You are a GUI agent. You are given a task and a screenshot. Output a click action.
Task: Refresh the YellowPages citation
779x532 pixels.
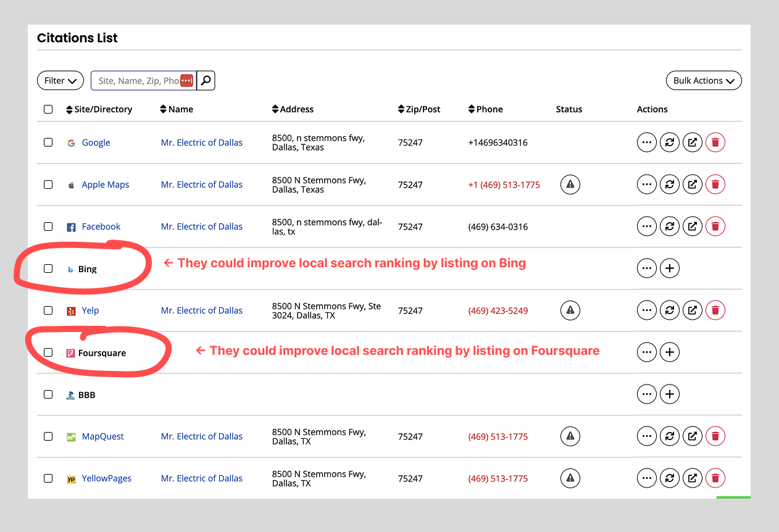click(x=670, y=478)
